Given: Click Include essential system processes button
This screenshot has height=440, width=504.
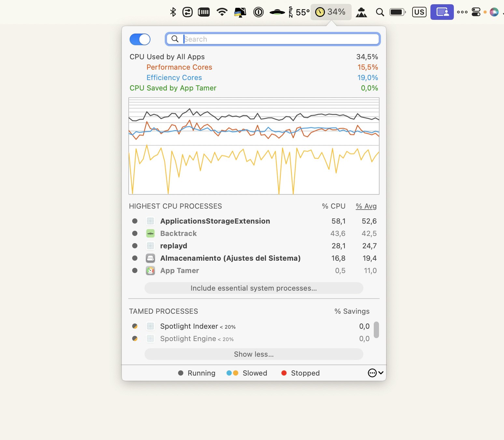Looking at the screenshot, I should click(x=254, y=288).
